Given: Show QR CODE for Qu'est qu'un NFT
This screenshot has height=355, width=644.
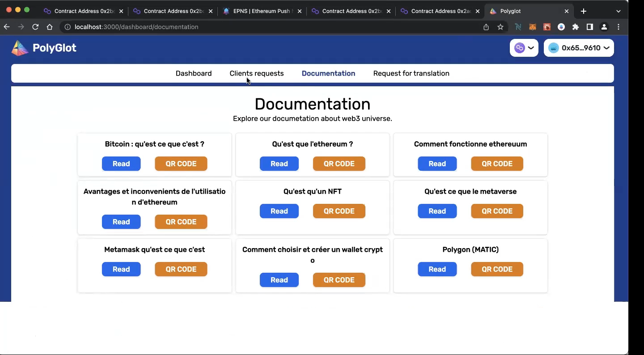Looking at the screenshot, I should click(339, 211).
